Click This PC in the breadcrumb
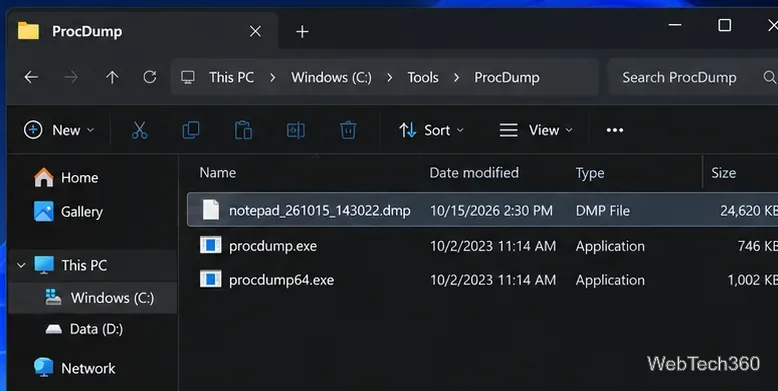 click(x=231, y=77)
